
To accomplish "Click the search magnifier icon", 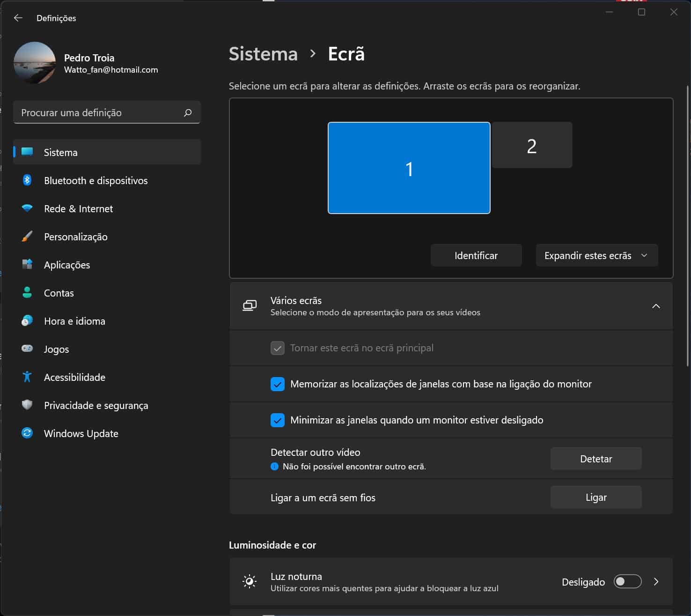I will pos(188,113).
